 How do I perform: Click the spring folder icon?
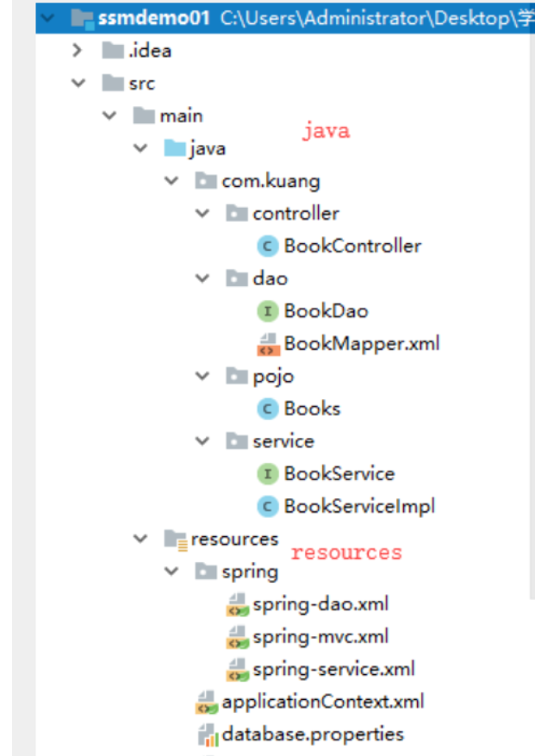coord(206,572)
